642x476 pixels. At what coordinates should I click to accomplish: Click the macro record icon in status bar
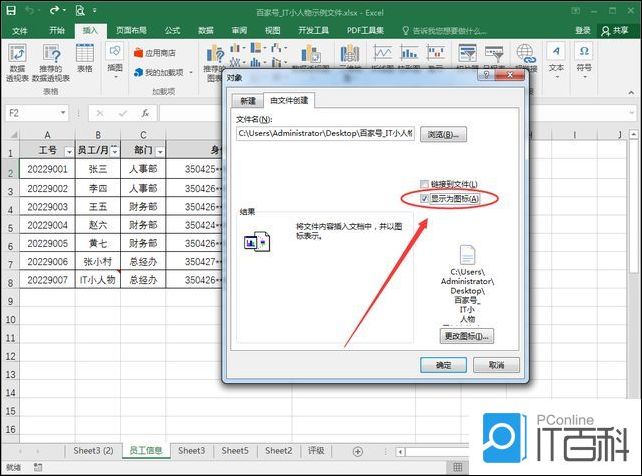point(38,467)
